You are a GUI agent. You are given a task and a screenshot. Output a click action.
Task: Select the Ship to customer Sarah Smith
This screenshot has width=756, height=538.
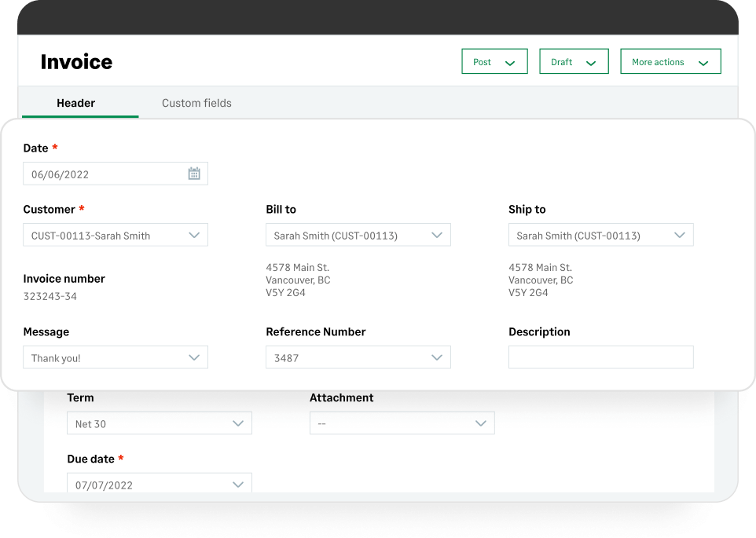coord(589,234)
